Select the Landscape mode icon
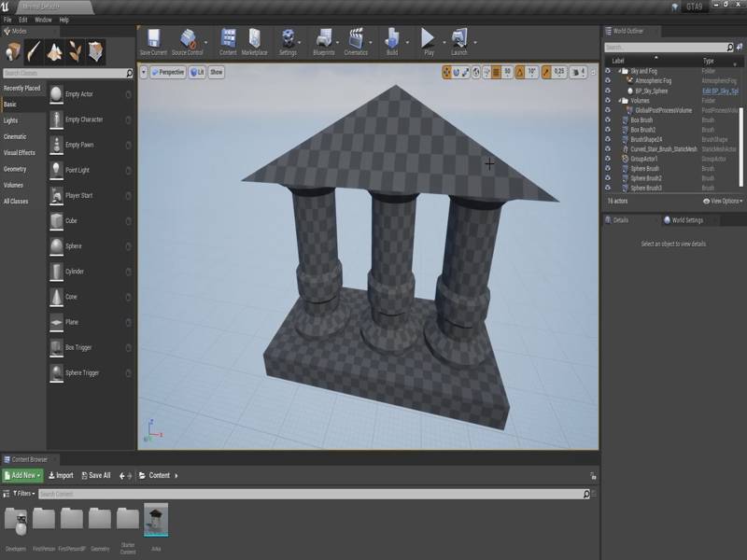 click(56, 50)
